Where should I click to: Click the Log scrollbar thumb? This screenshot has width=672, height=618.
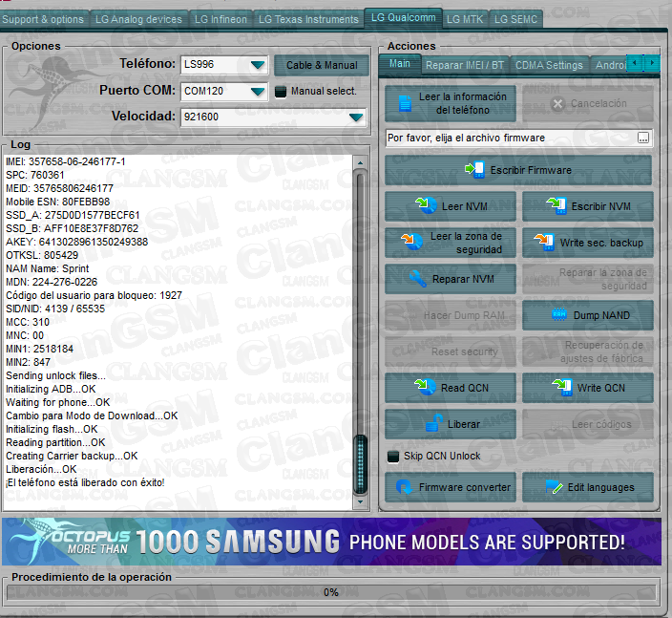click(360, 465)
